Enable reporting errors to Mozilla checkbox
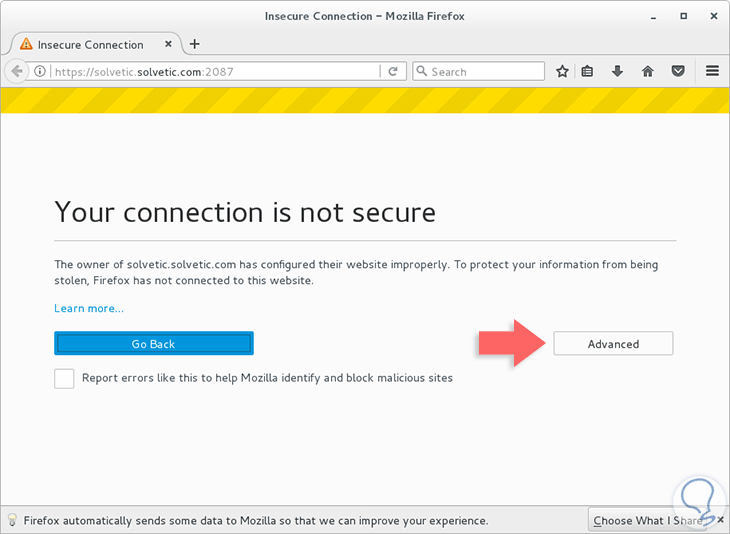Image resolution: width=730 pixels, height=534 pixels. point(64,378)
